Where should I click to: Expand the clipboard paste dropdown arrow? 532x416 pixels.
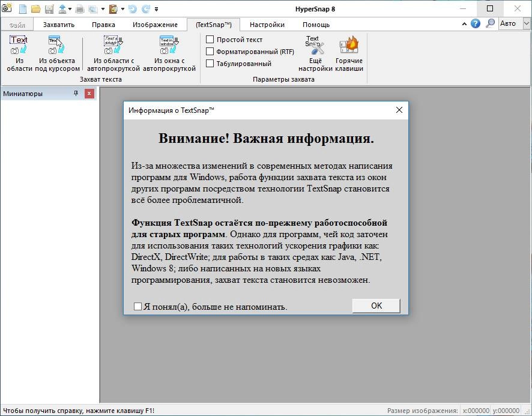(x=122, y=9)
